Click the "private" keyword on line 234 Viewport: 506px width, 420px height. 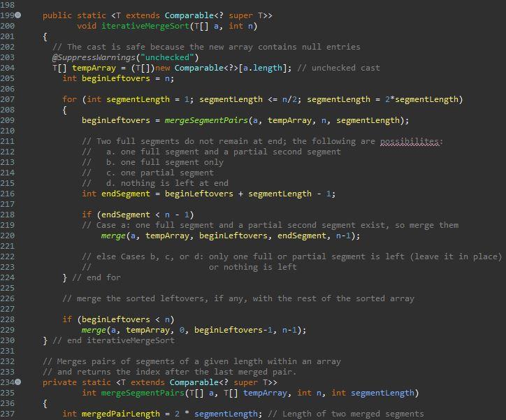(59, 382)
